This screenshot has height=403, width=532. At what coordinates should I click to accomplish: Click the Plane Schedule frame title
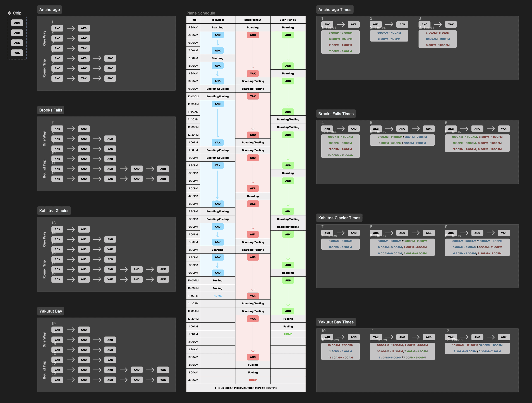pos(201,13)
